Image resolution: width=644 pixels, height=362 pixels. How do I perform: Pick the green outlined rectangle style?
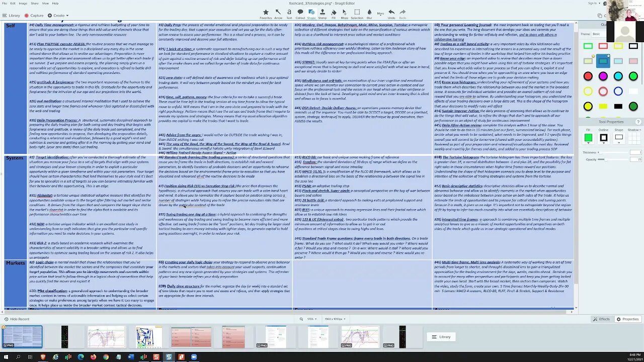[x=588, y=46]
